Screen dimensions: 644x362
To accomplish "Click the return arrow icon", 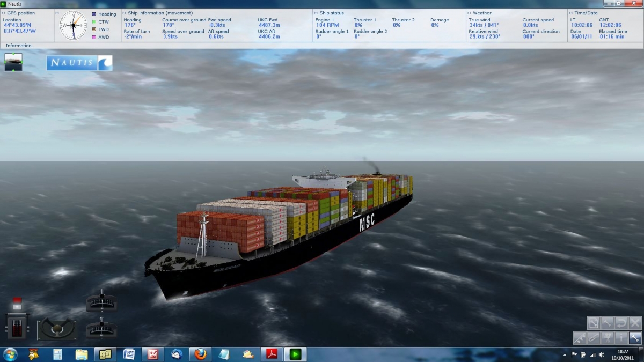I will click(621, 323).
